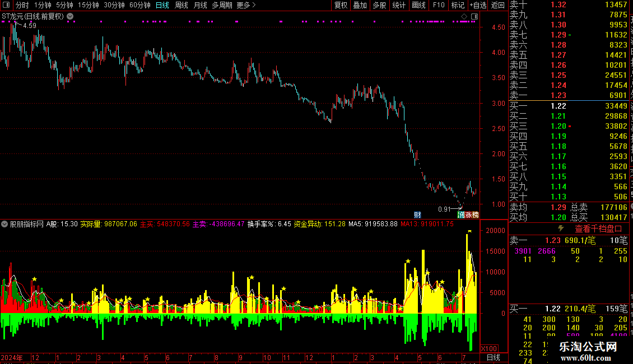
Task: Click the 复权 adjustment button
Action: coord(341,5)
